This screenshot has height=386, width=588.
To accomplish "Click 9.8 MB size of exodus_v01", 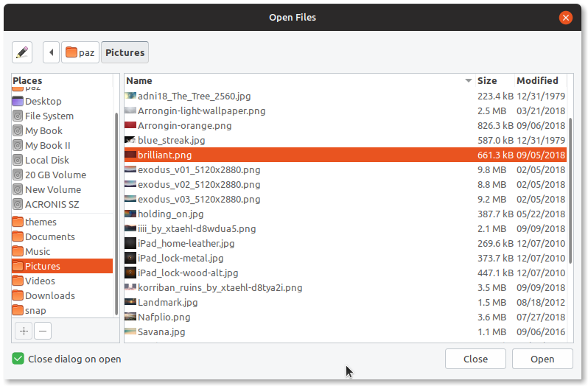I will [x=491, y=169].
